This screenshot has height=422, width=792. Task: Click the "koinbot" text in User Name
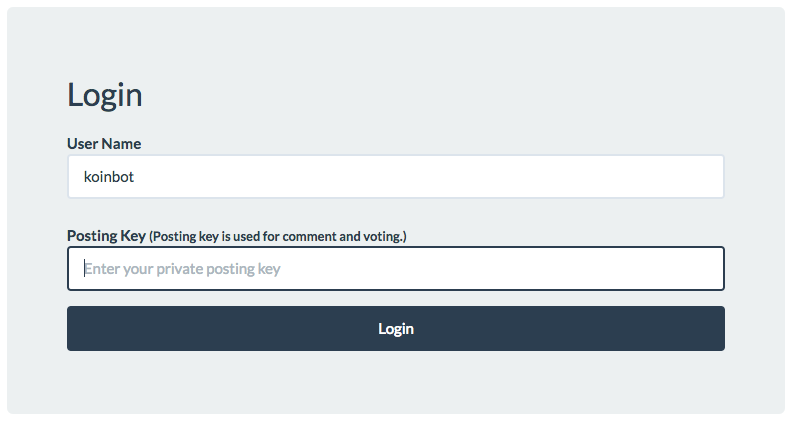tap(109, 177)
